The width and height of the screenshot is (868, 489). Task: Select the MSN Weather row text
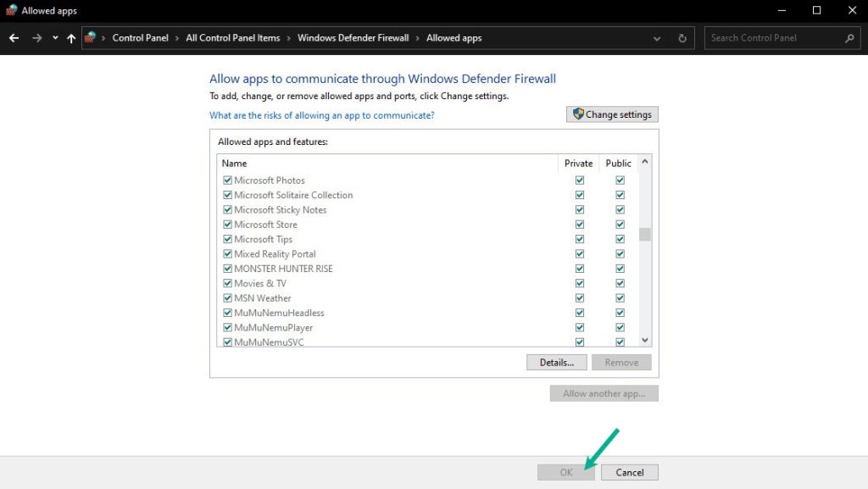[x=263, y=298]
